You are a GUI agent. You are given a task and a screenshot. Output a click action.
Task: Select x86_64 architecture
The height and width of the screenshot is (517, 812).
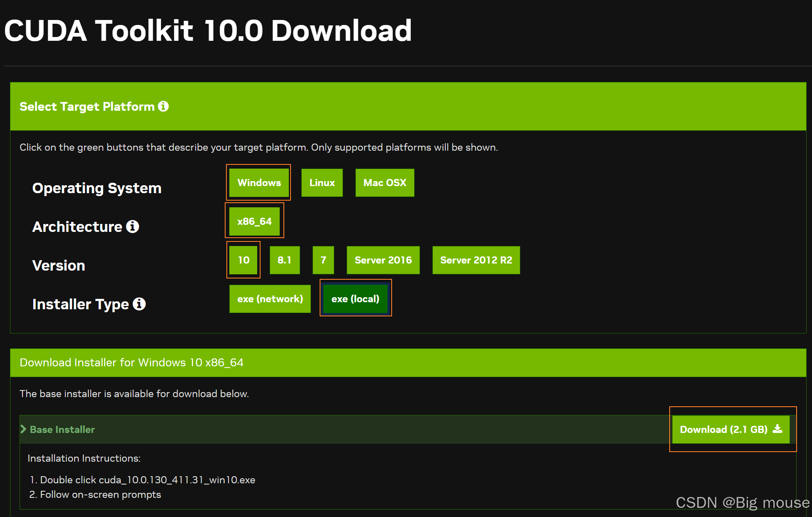click(x=254, y=221)
